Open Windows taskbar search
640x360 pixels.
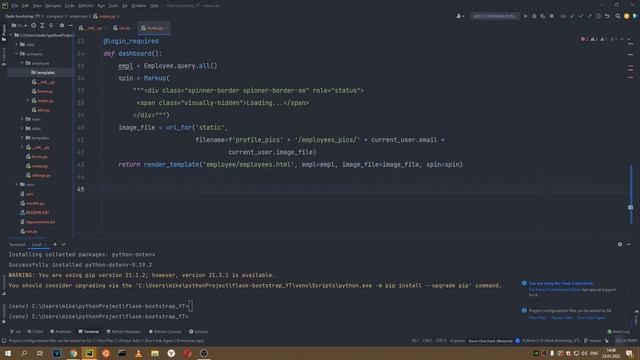pos(24,353)
